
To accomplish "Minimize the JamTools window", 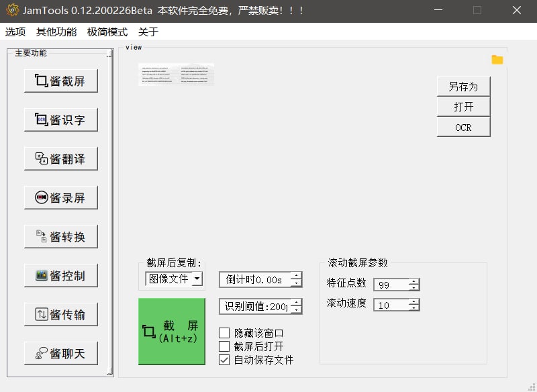I will [x=438, y=10].
